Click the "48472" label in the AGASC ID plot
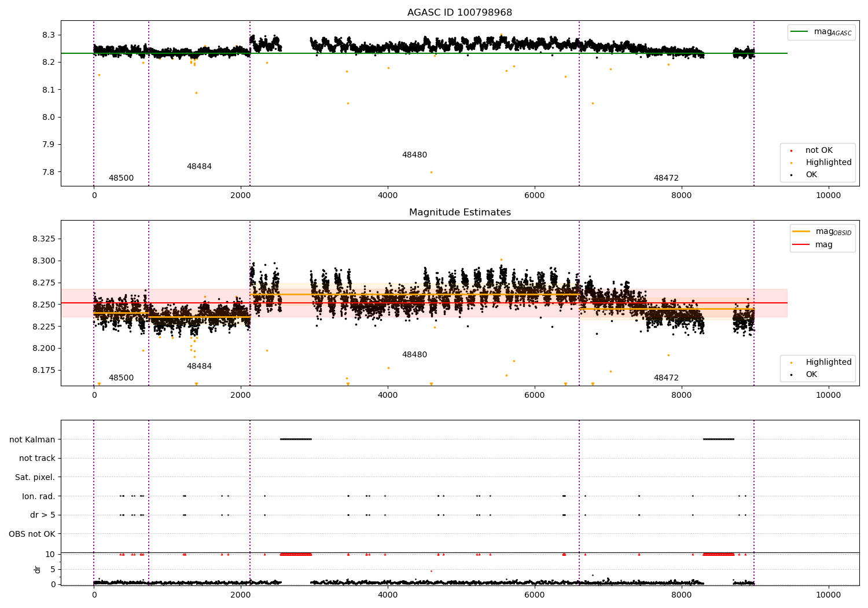 [666, 178]
